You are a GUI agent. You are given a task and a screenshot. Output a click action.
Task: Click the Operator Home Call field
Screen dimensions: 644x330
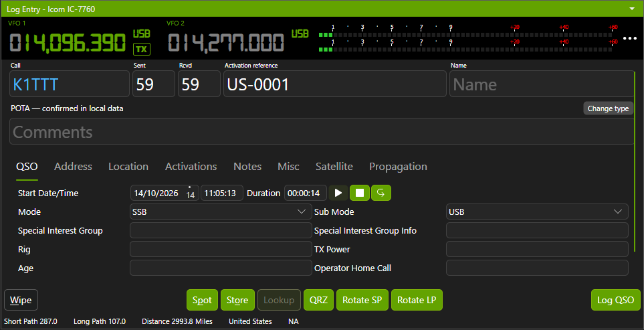coord(537,268)
